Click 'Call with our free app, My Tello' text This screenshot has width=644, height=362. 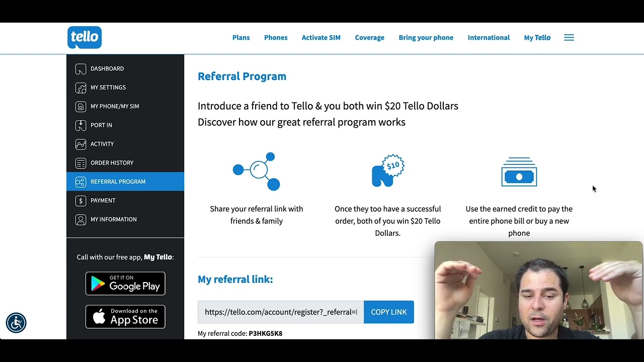125,257
